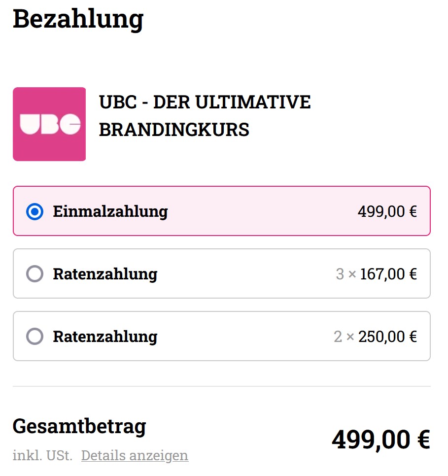Click the 2 × 250,00 € installment price
The image size is (448, 476).
click(376, 337)
